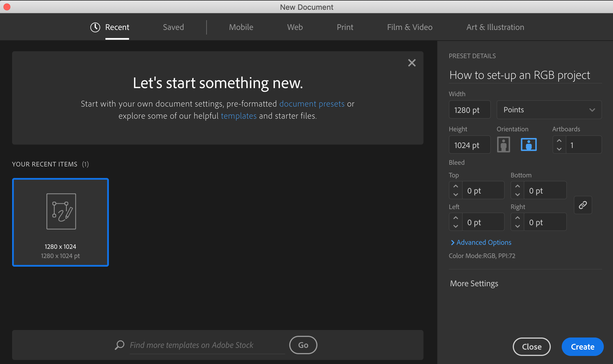
Task: Open the Points units dropdown
Action: (x=549, y=109)
